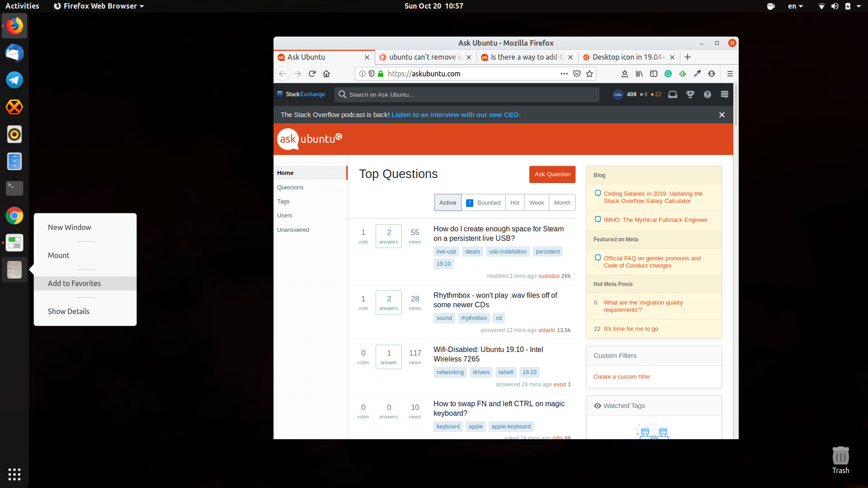Expand the page actions three-dots menu

[564, 74]
